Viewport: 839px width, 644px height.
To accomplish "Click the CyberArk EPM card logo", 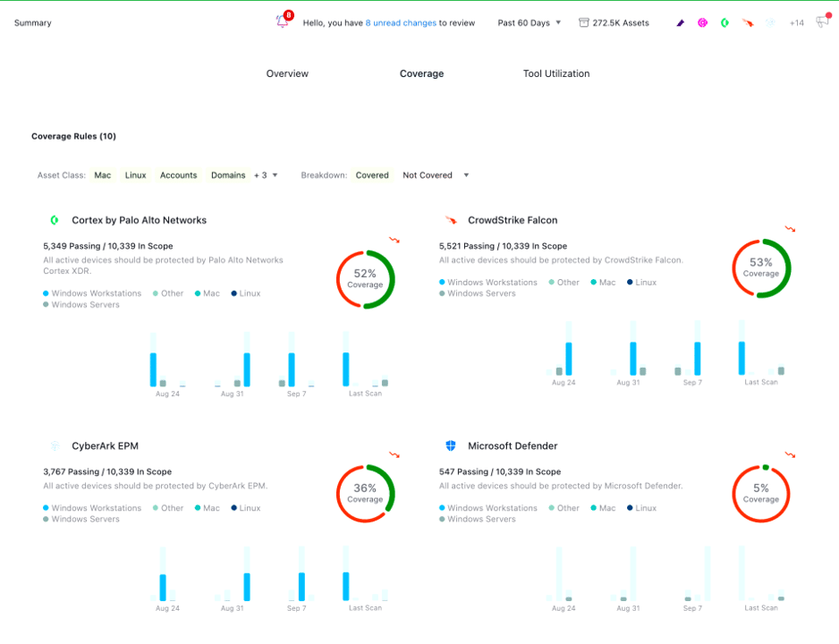I will [55, 445].
